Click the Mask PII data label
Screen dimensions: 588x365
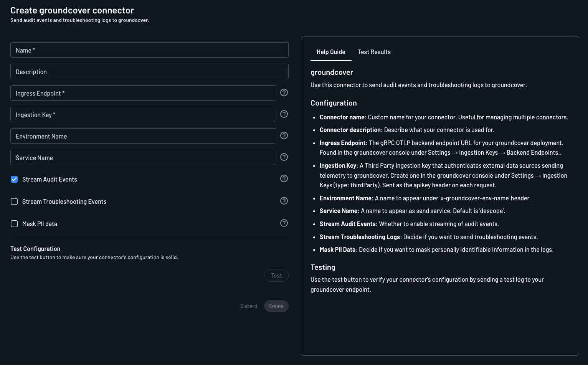(x=40, y=224)
